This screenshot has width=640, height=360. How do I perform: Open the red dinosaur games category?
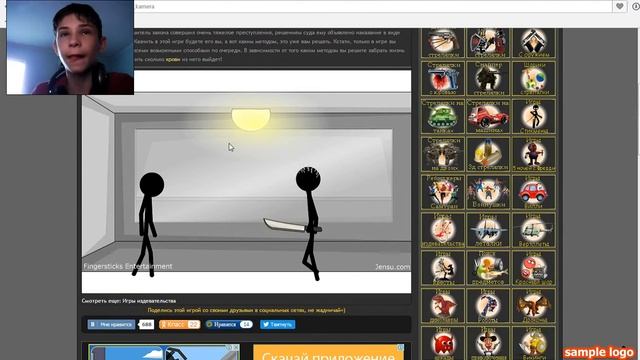click(x=443, y=305)
